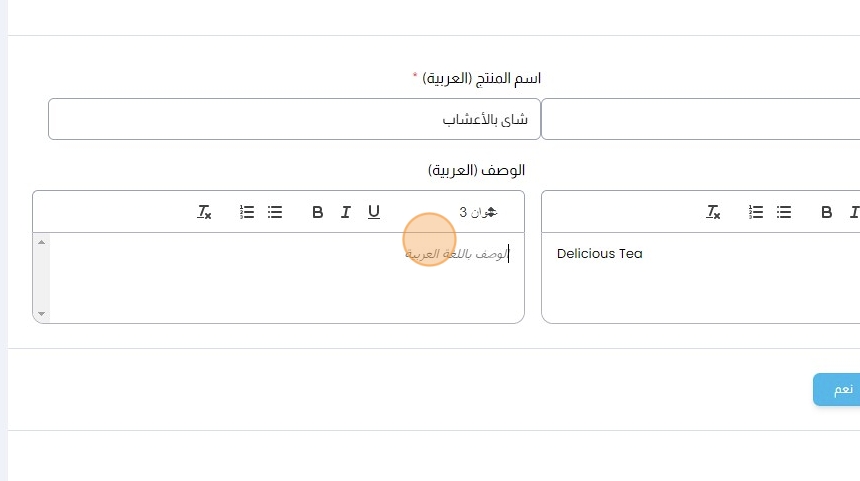The image size is (860, 481).
Task: Toggle italic in English description editor
Action: pos(854,212)
